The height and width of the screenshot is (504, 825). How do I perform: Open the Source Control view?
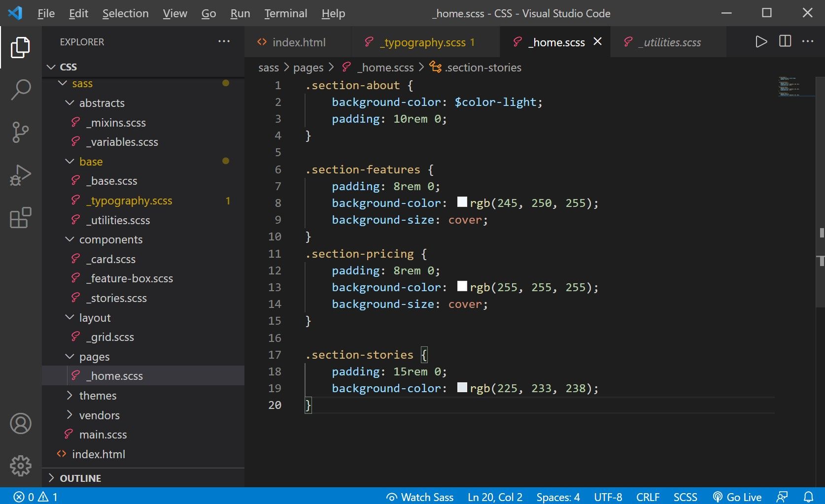coord(20,132)
